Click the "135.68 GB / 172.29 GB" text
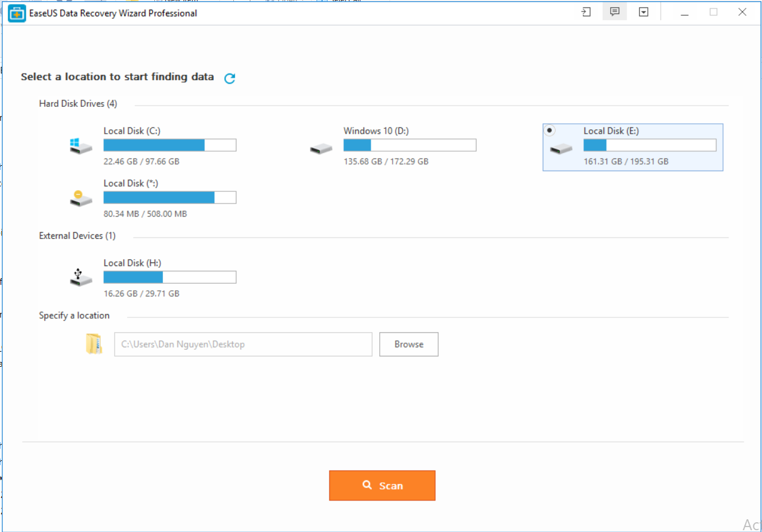762x532 pixels. 386,162
